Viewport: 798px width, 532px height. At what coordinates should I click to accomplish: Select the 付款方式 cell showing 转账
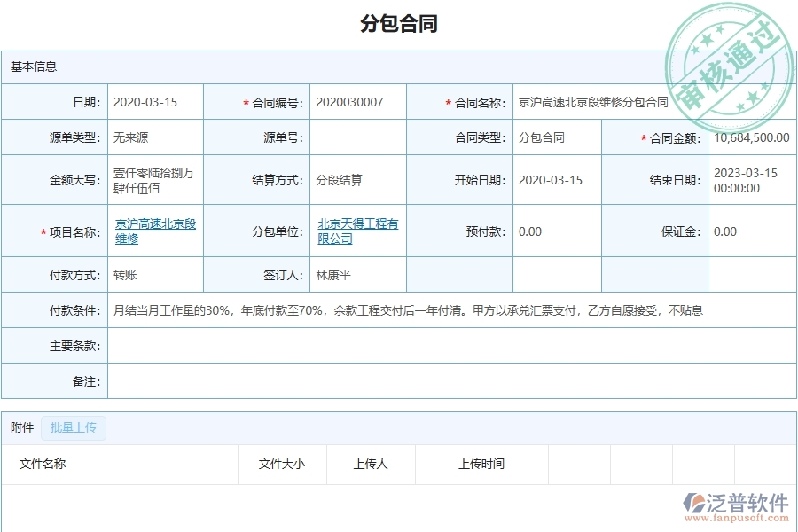click(124, 274)
